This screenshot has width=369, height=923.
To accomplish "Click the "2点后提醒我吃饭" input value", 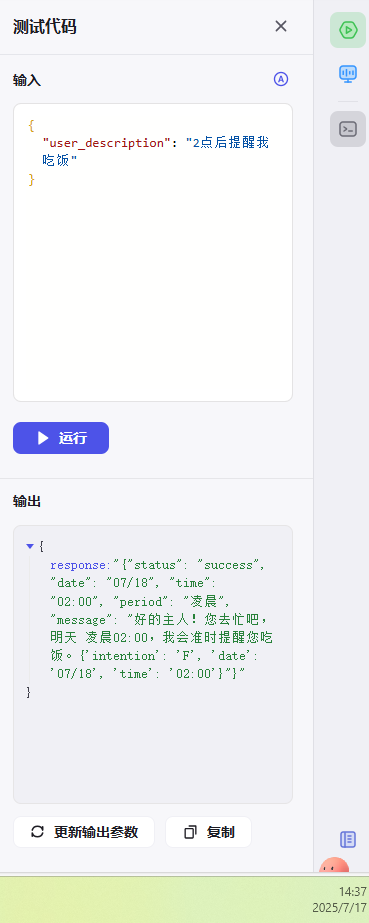I will [156, 151].
